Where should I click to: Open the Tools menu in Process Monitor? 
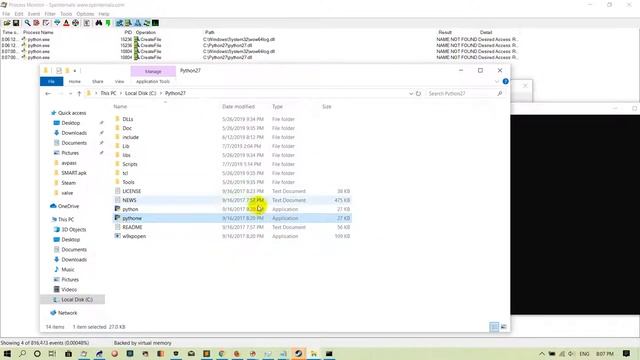(x=66, y=14)
